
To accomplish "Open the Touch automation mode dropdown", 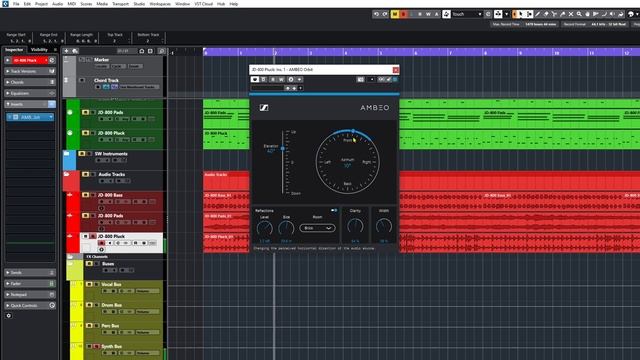I will (467, 14).
